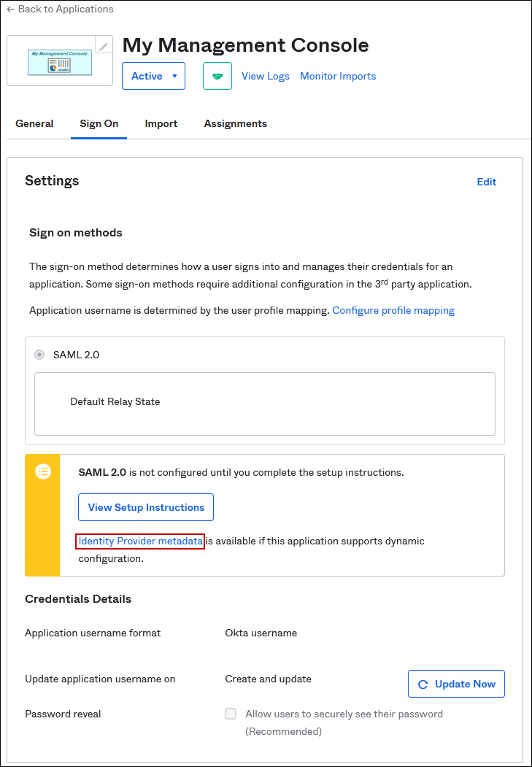
Task: Click the Default Relay State field box
Action: click(264, 404)
